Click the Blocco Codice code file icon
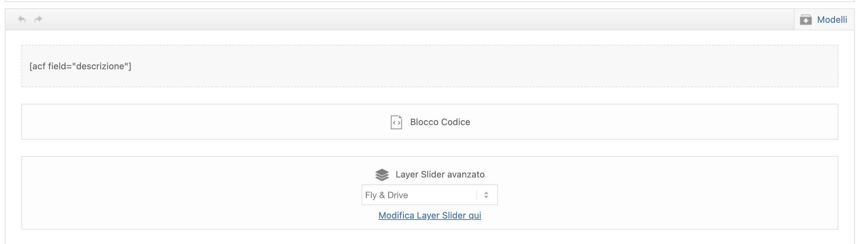Viewport: 868px width, 244px height. tap(396, 122)
